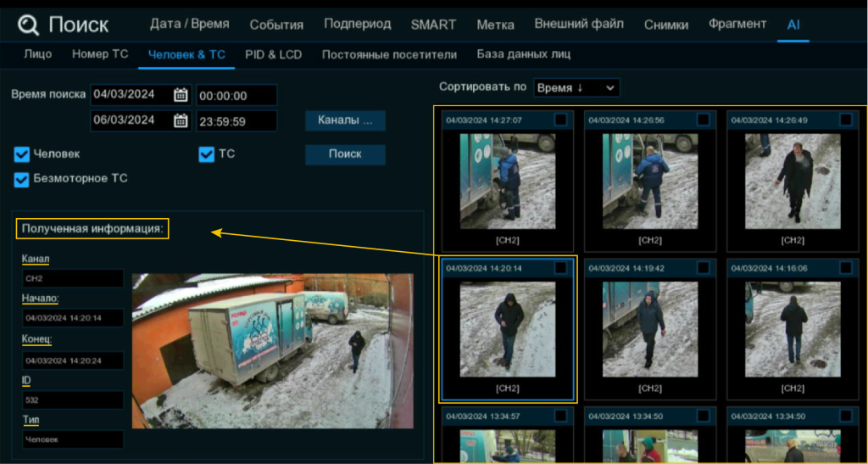Toggle the ТС checkbox
Image resolution: width=868 pixels, height=464 pixels.
click(x=206, y=154)
